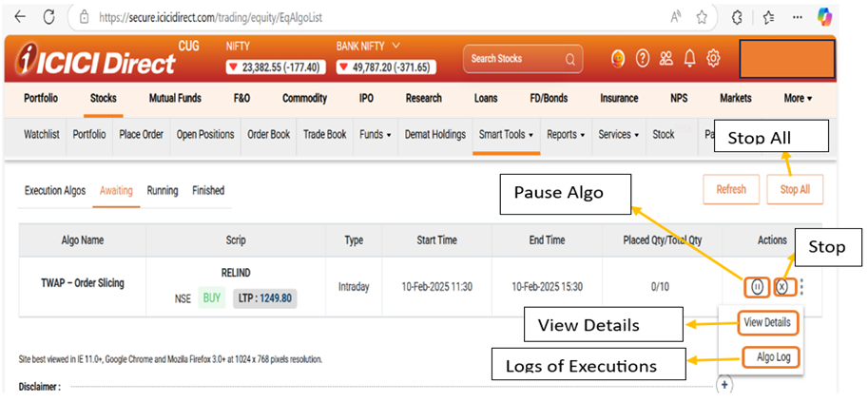Reload the page in the browser
Screen dimensions: 868x402
click(x=49, y=17)
